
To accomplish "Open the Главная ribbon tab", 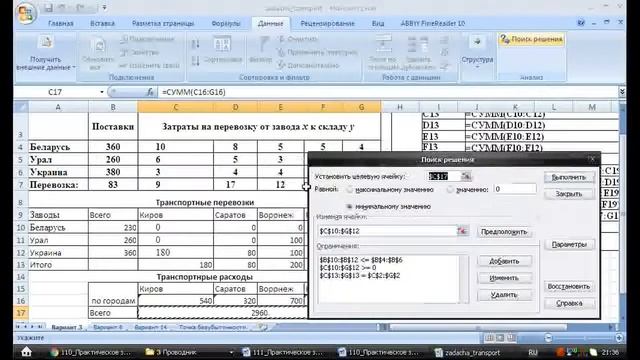I will pos(60,23).
